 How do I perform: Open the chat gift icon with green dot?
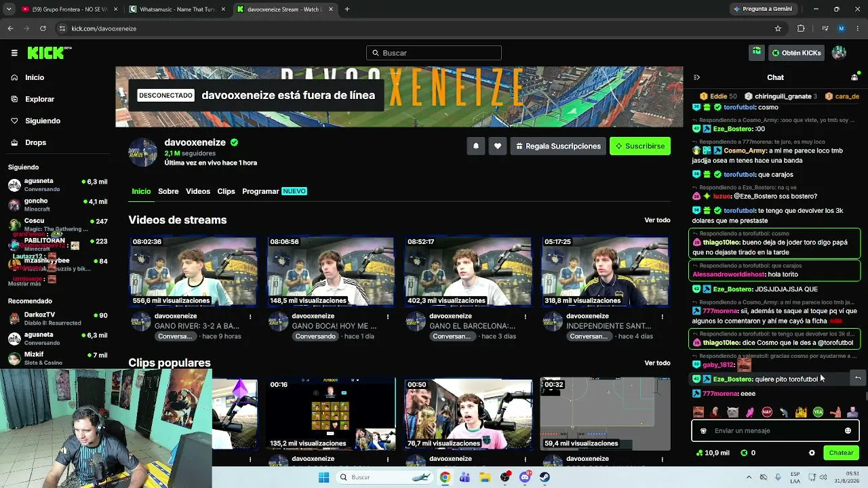click(854, 77)
